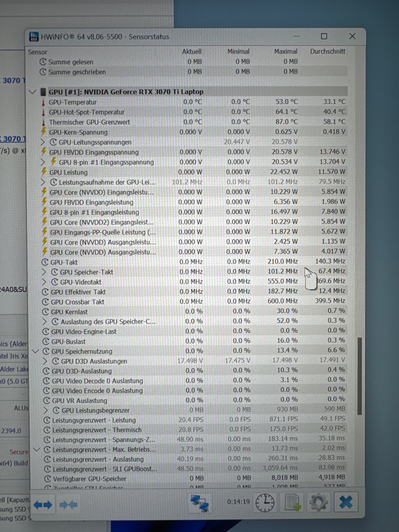399x532 pixels.
Task: Open sensor settings via the gear icon
Action: pos(318,502)
